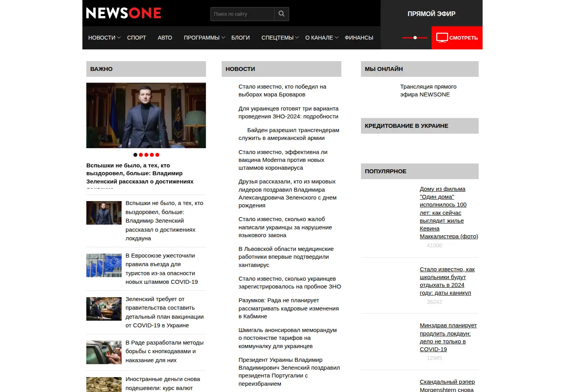Viewport: 565px width, 392px height.
Task: Open the СПОРТ menu item
Action: click(x=137, y=38)
